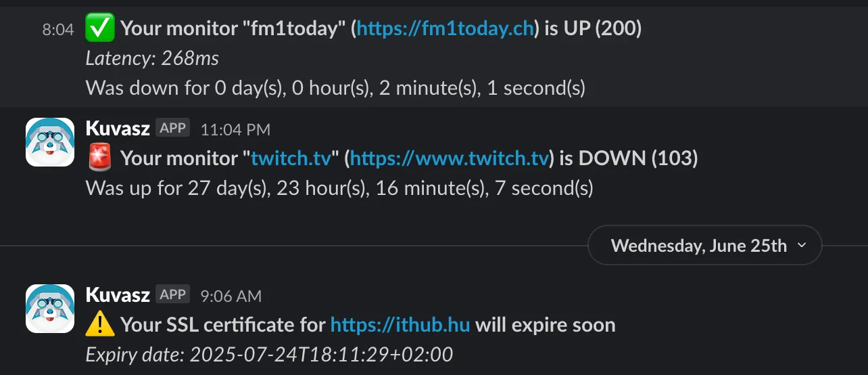This screenshot has height=375, width=868.
Task: Open the fm1today.ch monitor link
Action: (x=446, y=29)
